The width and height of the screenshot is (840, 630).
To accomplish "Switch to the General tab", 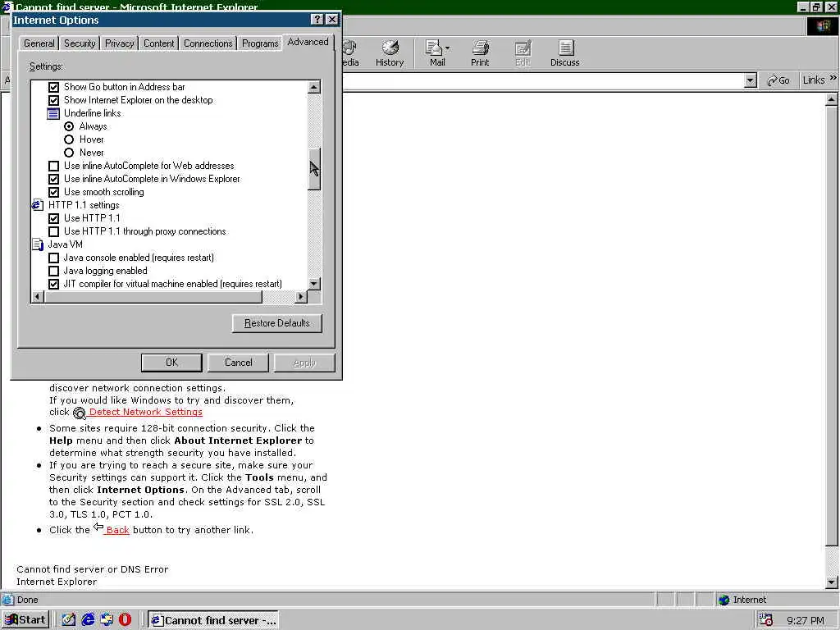I will coord(39,43).
